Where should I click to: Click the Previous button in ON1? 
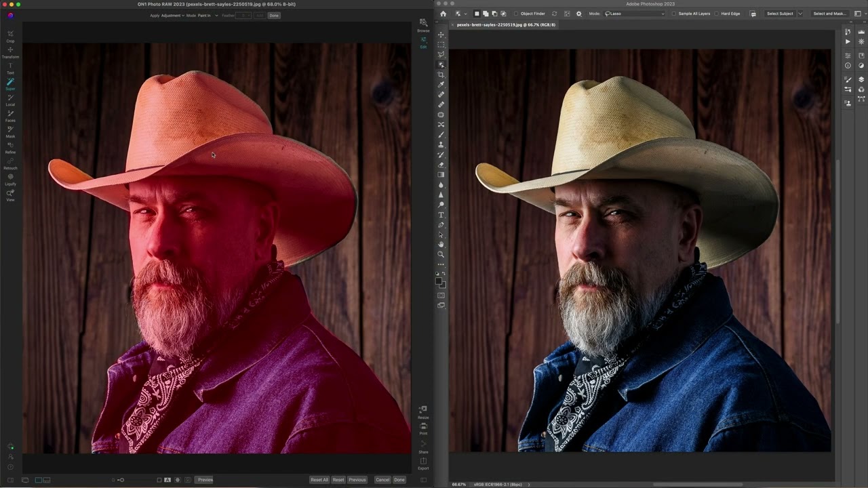coord(357,480)
